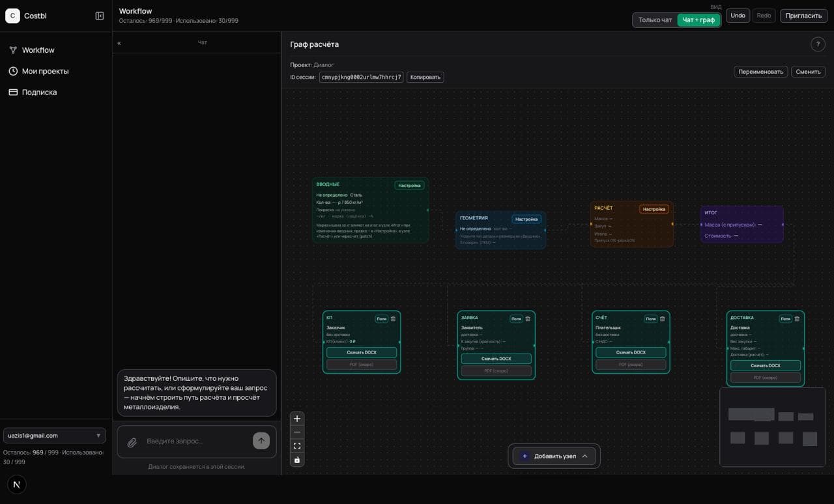Viewport: 834px width, 504px height.
Task: Click the Переименовать button
Action: click(x=761, y=72)
